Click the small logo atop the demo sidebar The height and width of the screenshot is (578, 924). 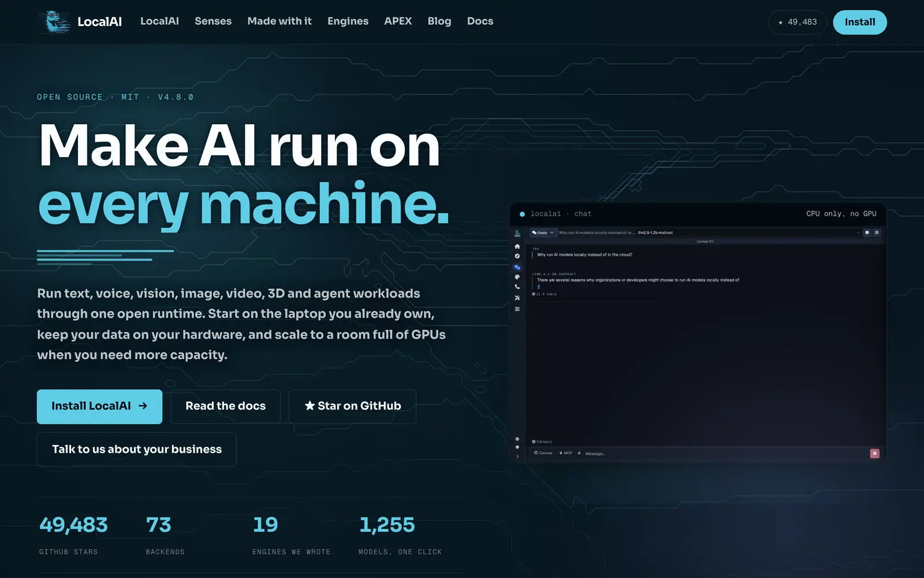coord(517,233)
